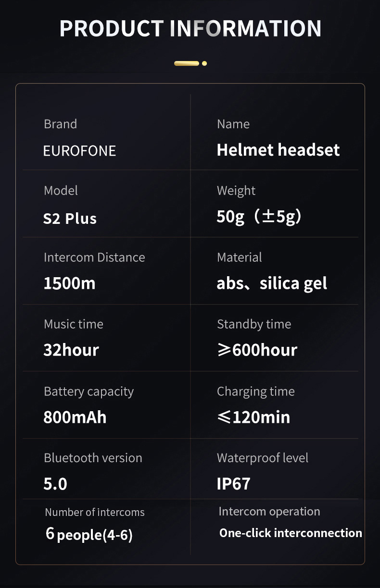Click the ≥600hour standby time value

point(257,350)
